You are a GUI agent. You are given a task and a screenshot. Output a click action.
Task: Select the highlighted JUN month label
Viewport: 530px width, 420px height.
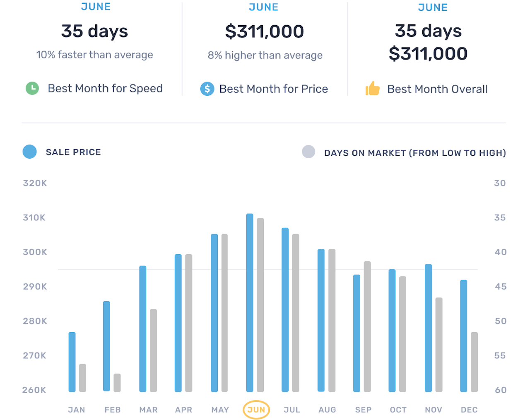[x=256, y=410]
